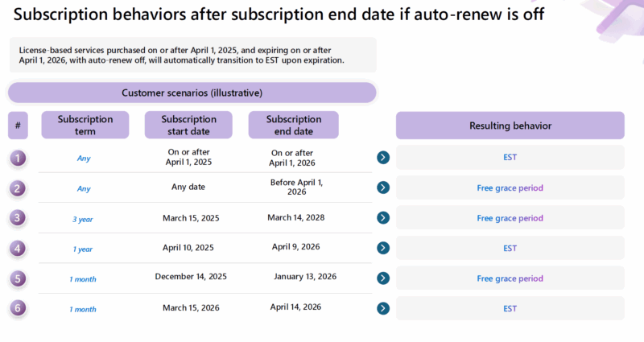This screenshot has height=342, width=644.
Task: Click the 3 year subscription term text
Action: coord(84,219)
